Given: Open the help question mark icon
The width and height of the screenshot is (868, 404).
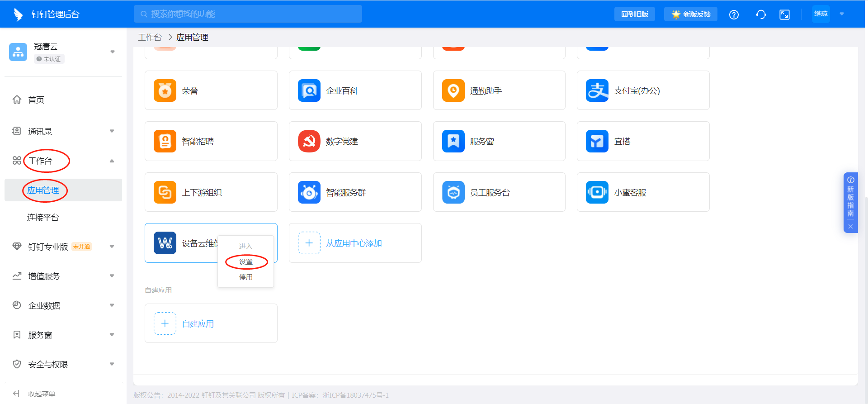Looking at the screenshot, I should (734, 14).
